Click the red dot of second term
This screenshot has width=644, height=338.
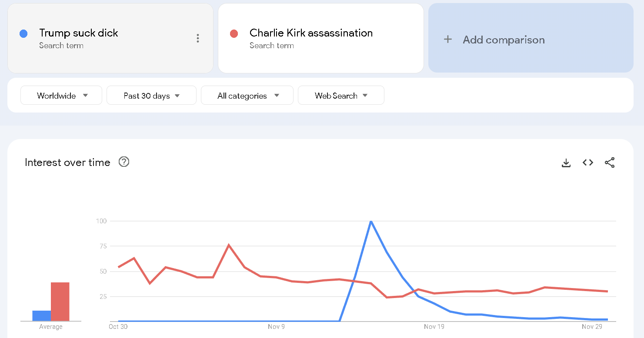click(234, 34)
